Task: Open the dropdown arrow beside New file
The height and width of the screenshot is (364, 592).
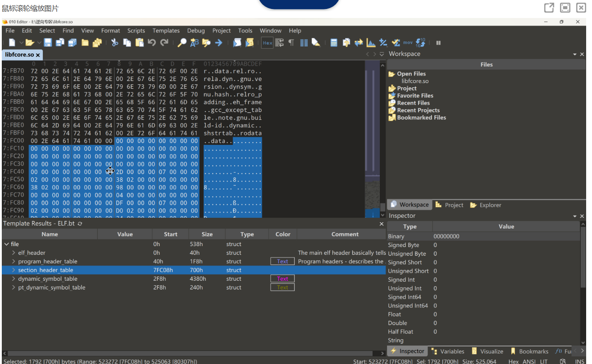Action: click(20, 43)
